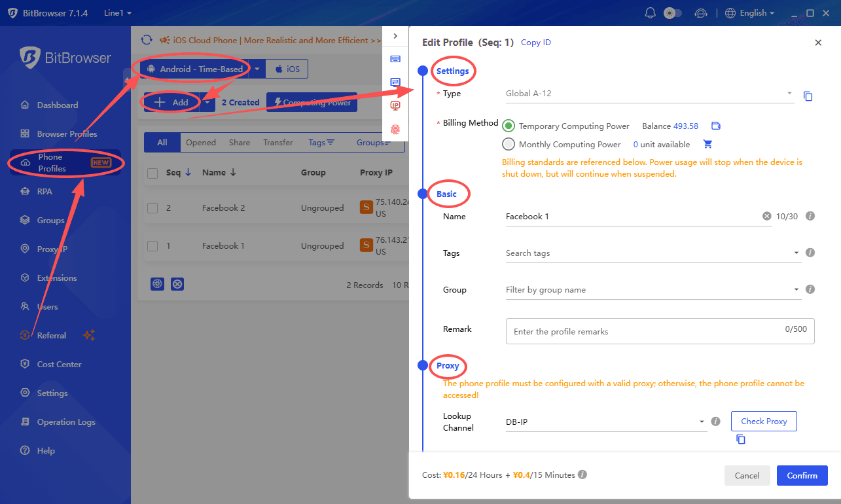This screenshot has width=841, height=504.
Task: Switch to the iOS option
Action: click(287, 69)
